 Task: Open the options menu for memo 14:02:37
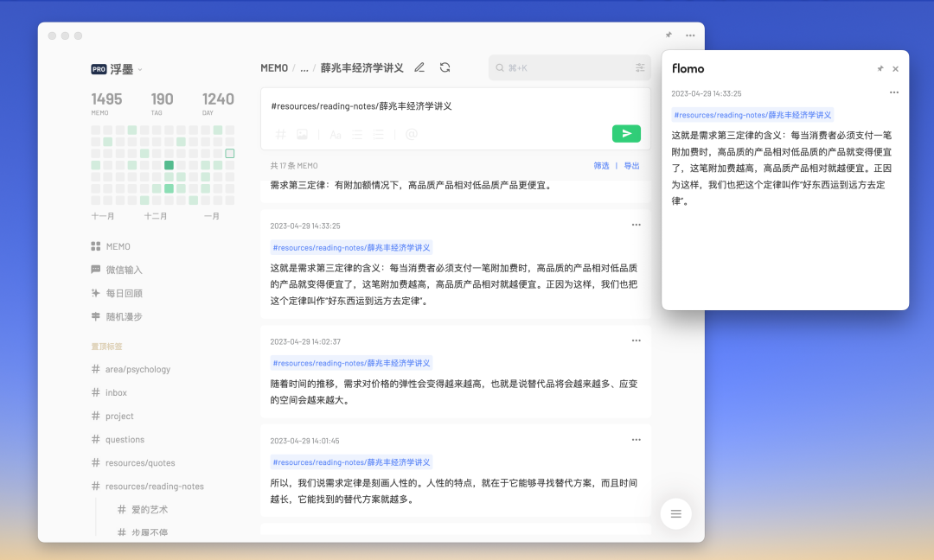pyautogui.click(x=637, y=341)
